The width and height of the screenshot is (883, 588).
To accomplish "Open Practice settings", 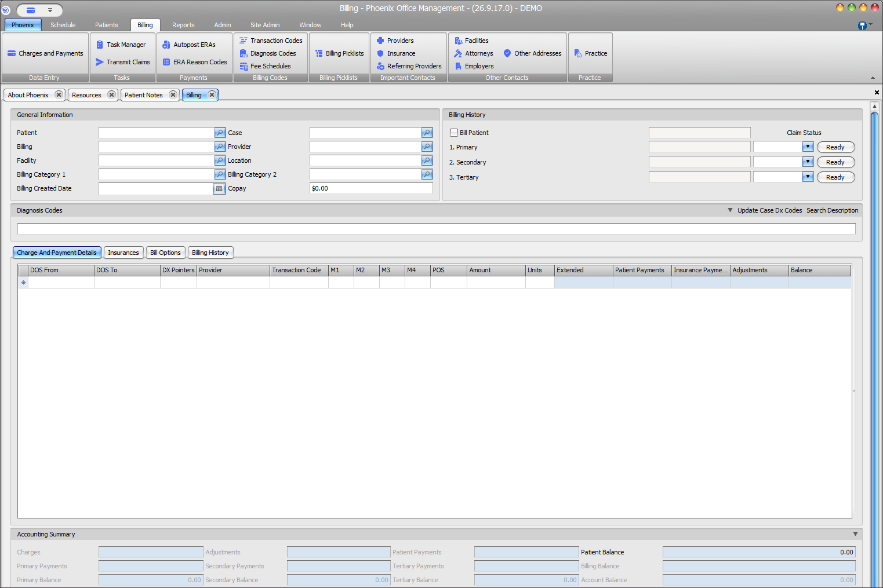I will [590, 53].
